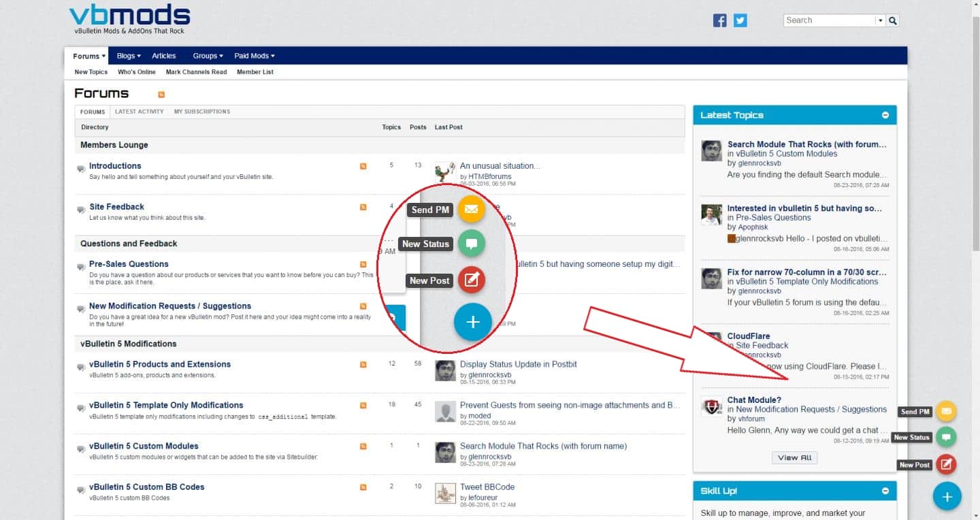
Task: Click the speech bubble icon beside Pre-Sales Questions
Action: (81, 267)
